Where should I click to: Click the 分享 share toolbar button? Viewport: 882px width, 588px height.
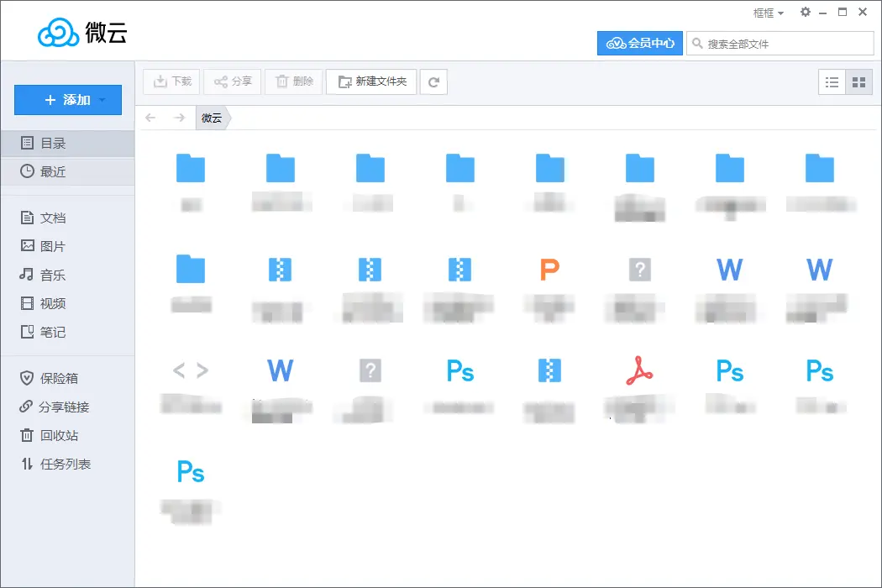click(233, 82)
